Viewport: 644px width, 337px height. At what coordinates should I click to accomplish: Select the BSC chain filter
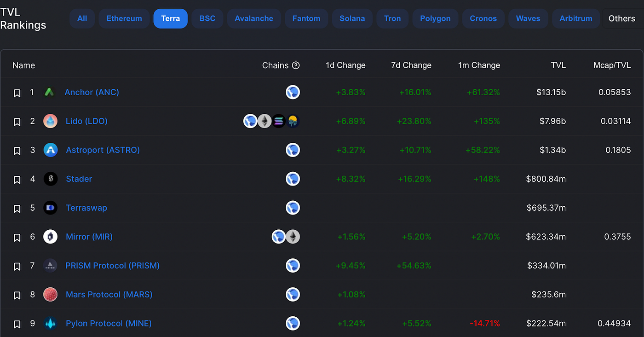point(207,18)
